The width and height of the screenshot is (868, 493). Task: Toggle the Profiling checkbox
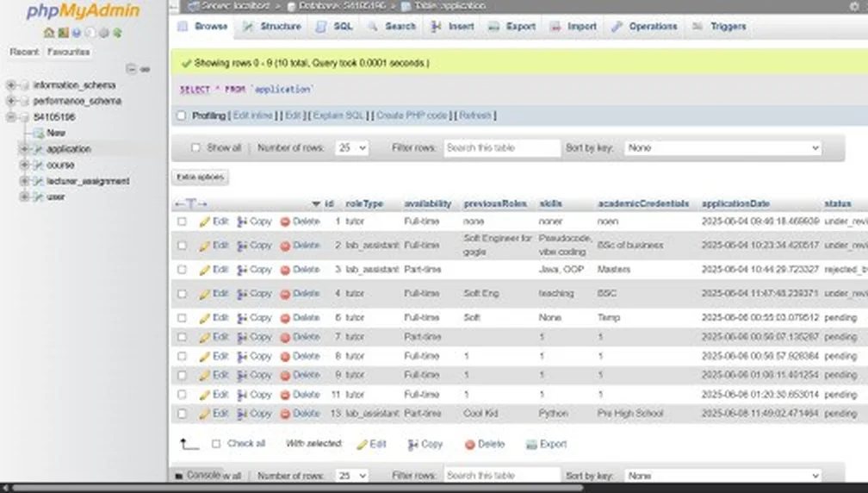click(x=181, y=115)
